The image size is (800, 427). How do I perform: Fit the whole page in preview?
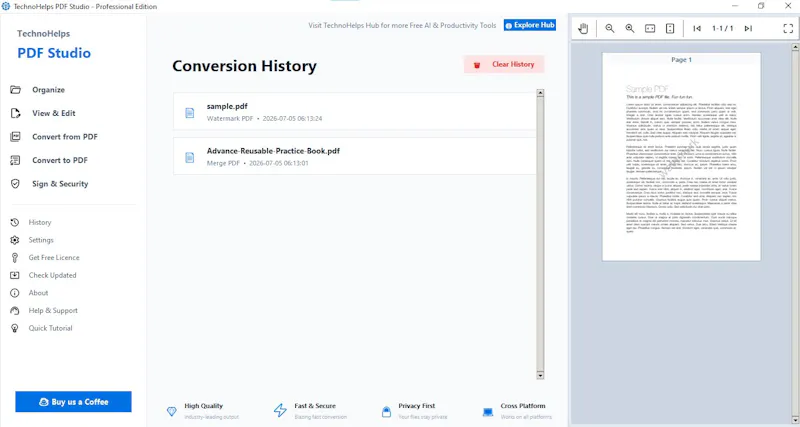click(670, 29)
